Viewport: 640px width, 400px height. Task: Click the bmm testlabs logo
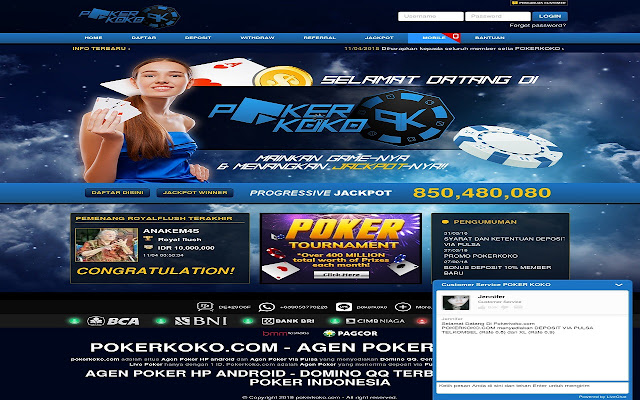(x=286, y=333)
